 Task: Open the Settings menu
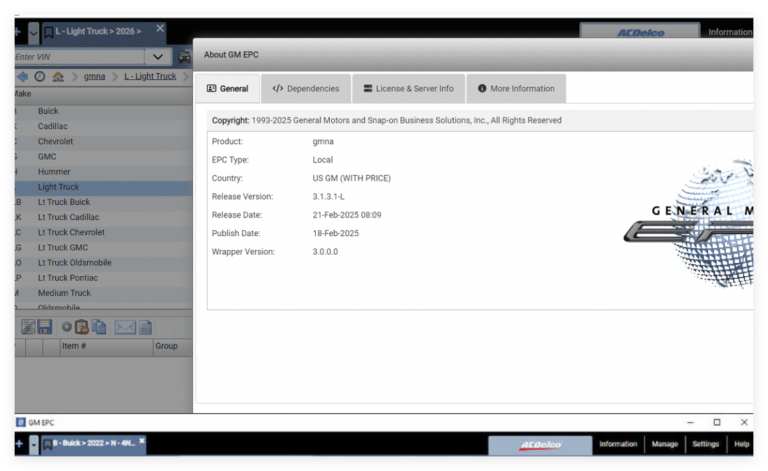coord(705,444)
